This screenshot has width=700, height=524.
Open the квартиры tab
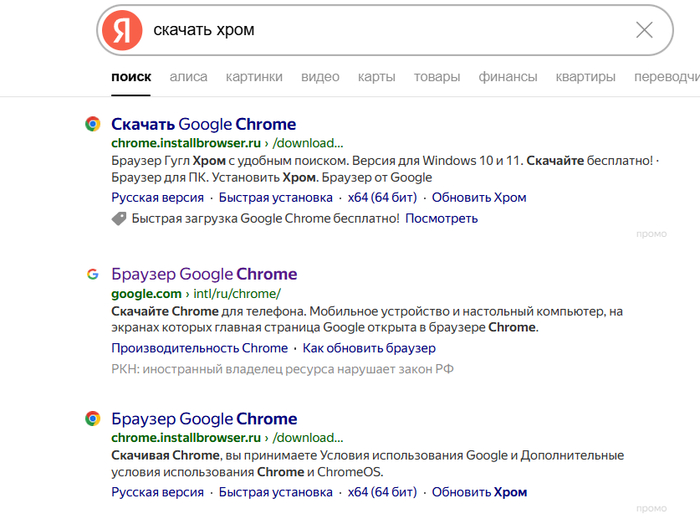pos(585,77)
